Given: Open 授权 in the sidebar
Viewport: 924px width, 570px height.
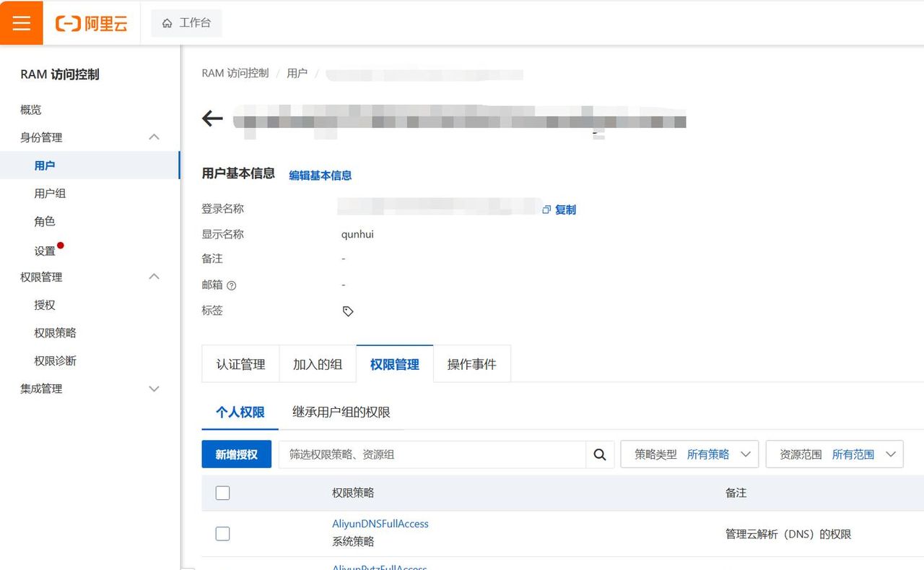Looking at the screenshot, I should point(45,305).
